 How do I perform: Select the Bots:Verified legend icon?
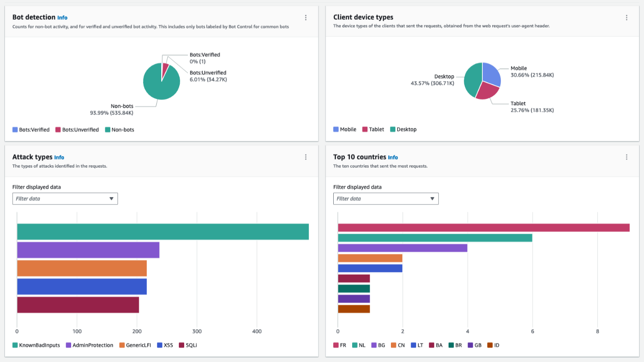coord(14,129)
